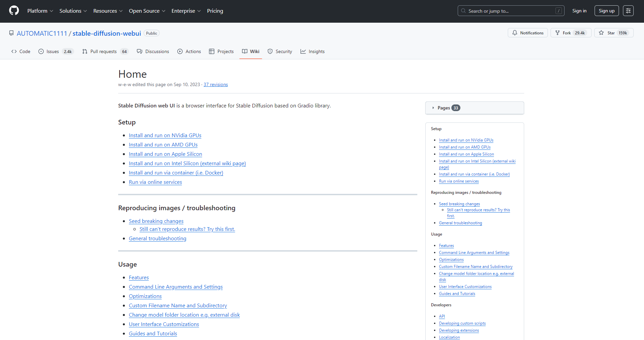644x340 pixels.
Task: Click the GitHub logo icon
Action: point(14,11)
